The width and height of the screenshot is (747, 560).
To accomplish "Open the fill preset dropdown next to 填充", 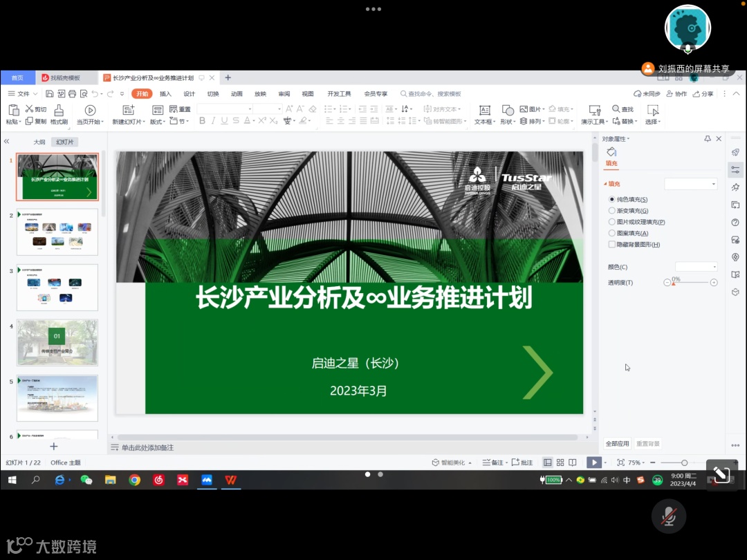I will (x=691, y=184).
